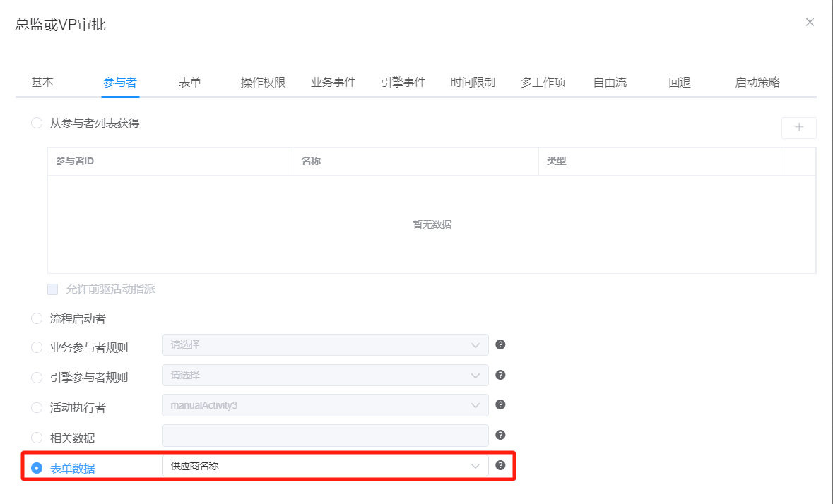This screenshot has height=504, width=833.
Task: Expand the manualActivity3 dropdown
Action: (325, 404)
